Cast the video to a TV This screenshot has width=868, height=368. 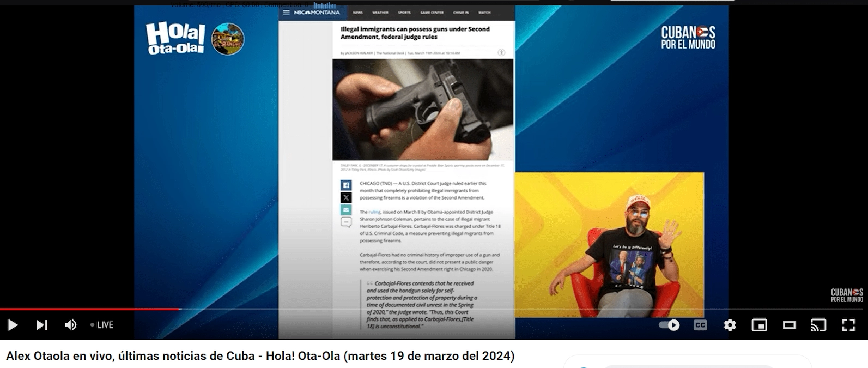coord(818,325)
